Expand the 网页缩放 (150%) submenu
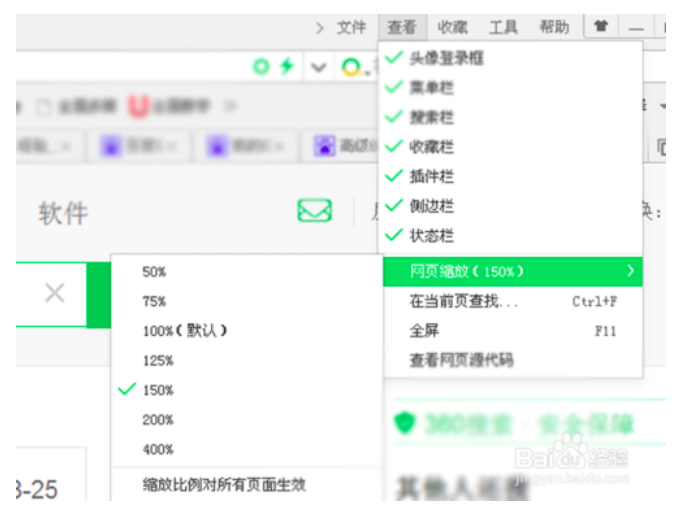 (513, 272)
